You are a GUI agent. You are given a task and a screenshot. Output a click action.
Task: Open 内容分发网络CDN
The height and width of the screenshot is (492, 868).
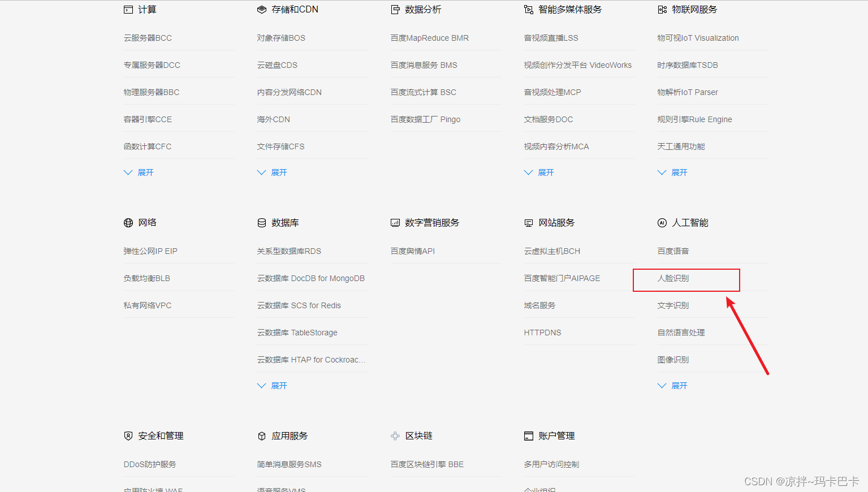coord(289,92)
